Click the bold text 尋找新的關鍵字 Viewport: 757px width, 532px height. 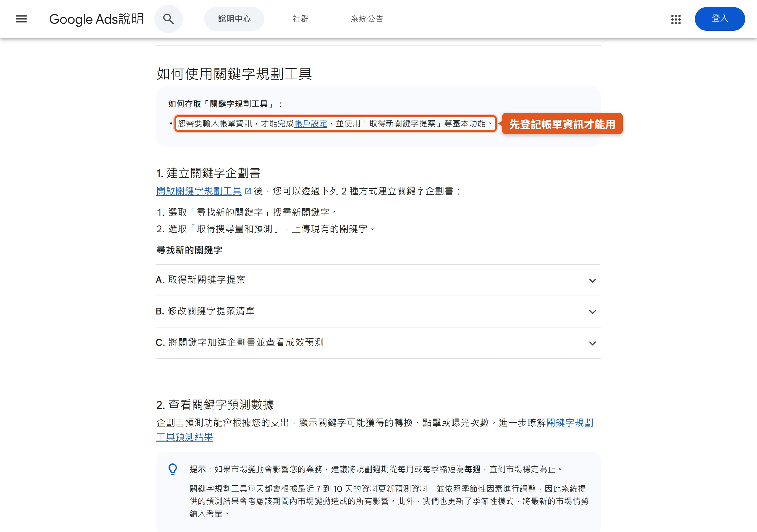pos(189,250)
